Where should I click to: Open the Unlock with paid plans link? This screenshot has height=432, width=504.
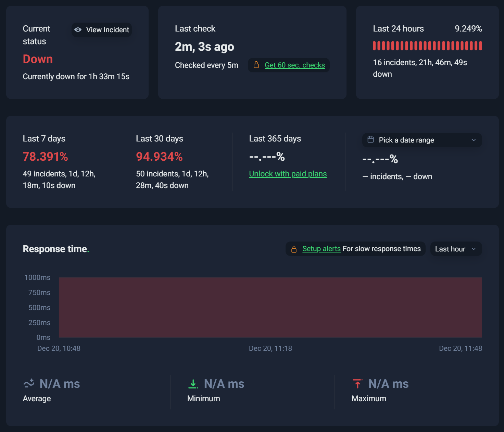[288, 174]
